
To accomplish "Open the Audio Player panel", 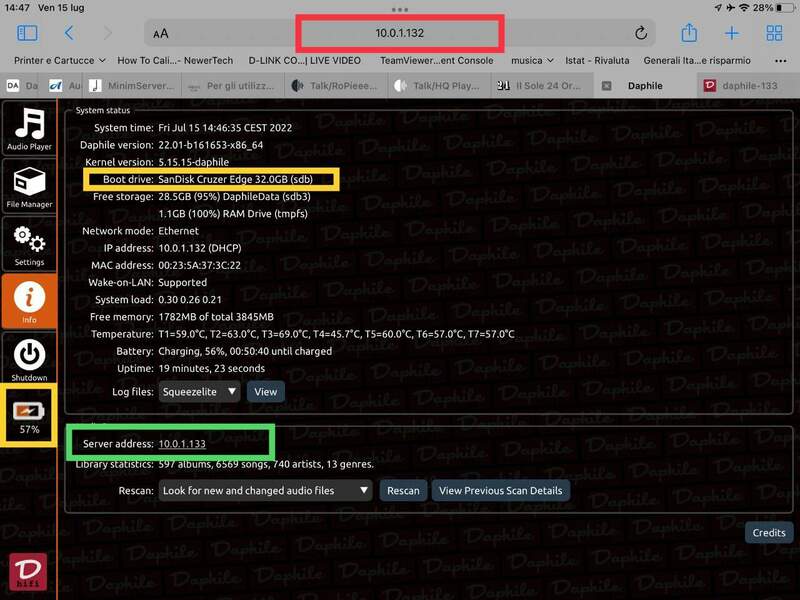I will (29, 129).
